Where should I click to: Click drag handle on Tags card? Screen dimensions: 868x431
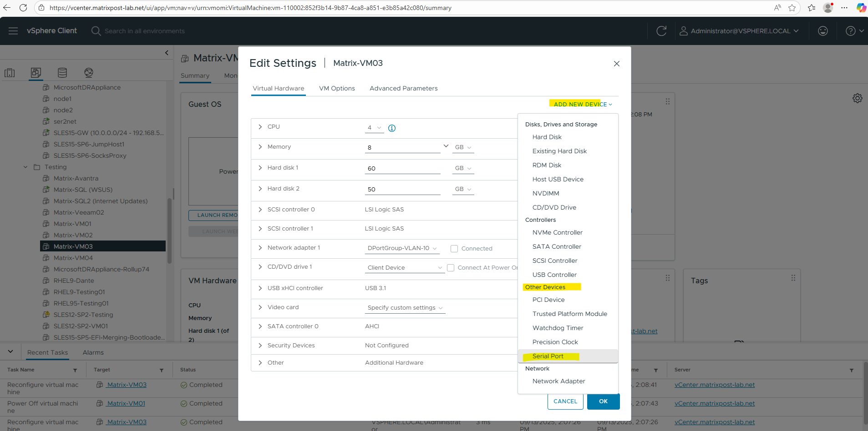click(x=793, y=278)
